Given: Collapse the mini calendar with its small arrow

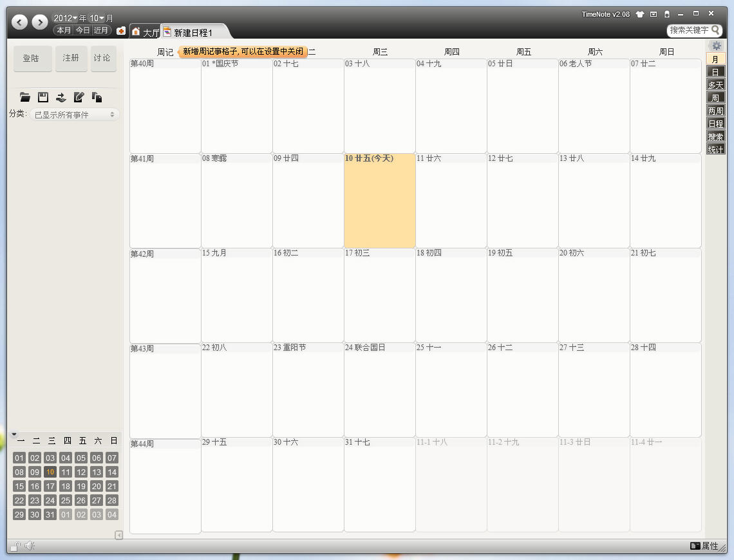Looking at the screenshot, I should point(14,434).
